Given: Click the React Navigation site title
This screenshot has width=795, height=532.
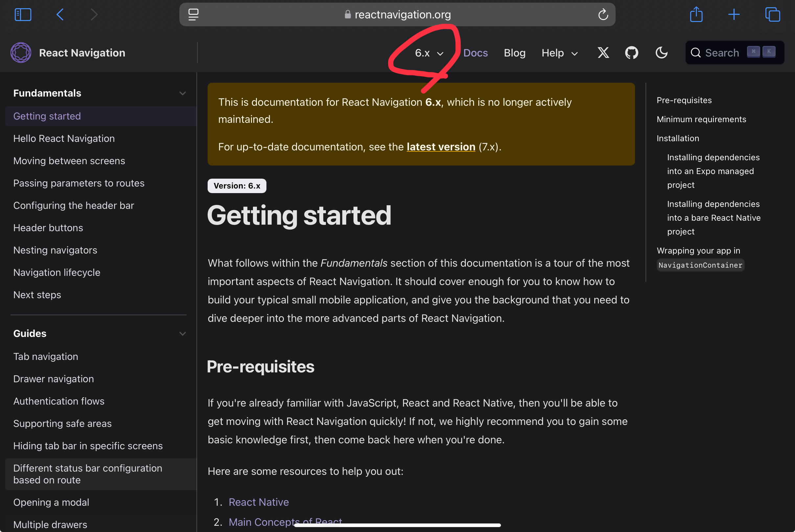Looking at the screenshot, I should (82, 53).
